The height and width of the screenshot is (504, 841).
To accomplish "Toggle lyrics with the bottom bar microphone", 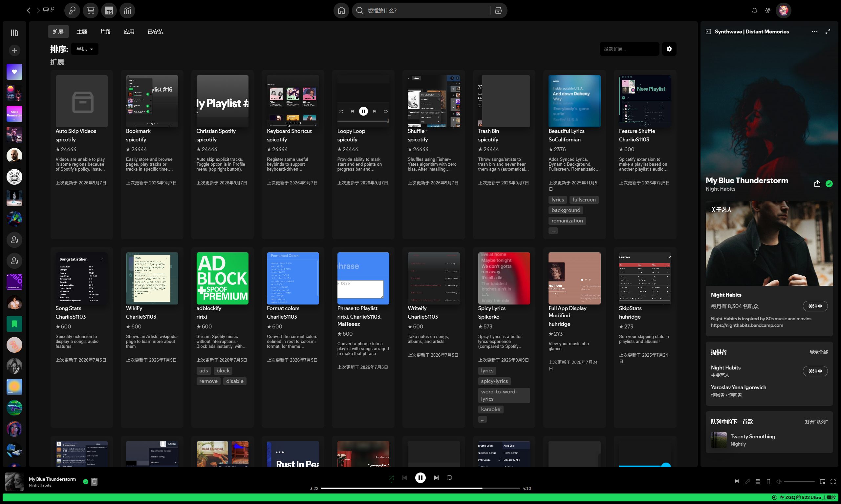I will pos(747,482).
